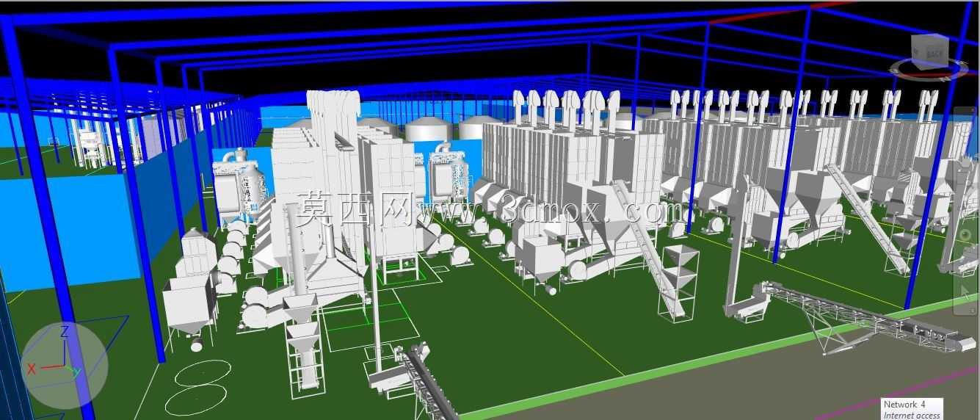The height and width of the screenshot is (420, 980).
Task: Select the green Orbit tool in navigation bar
Action: pos(965,233)
